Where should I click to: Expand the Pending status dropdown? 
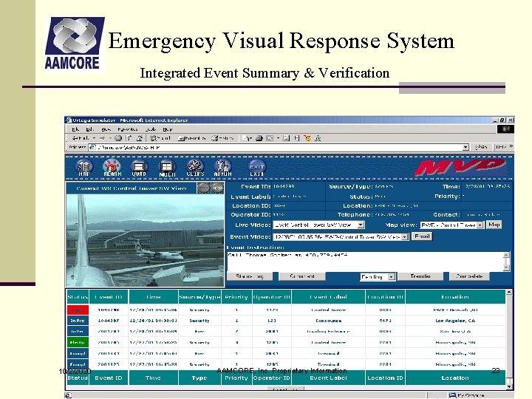tap(391, 277)
